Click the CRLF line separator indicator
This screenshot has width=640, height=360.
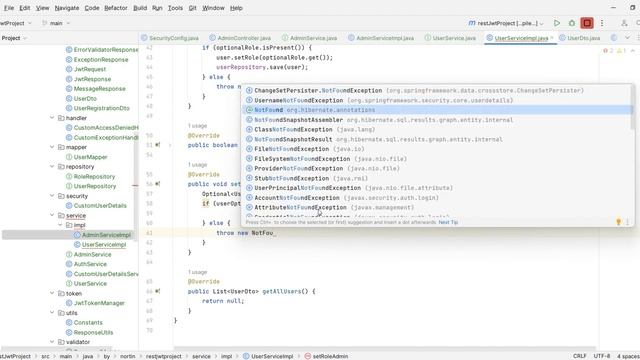pos(579,356)
